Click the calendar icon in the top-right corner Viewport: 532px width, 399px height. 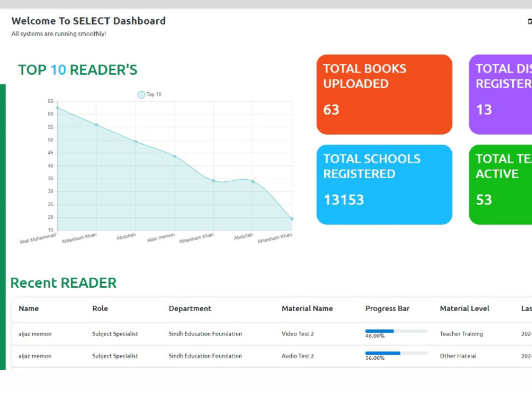click(529, 21)
